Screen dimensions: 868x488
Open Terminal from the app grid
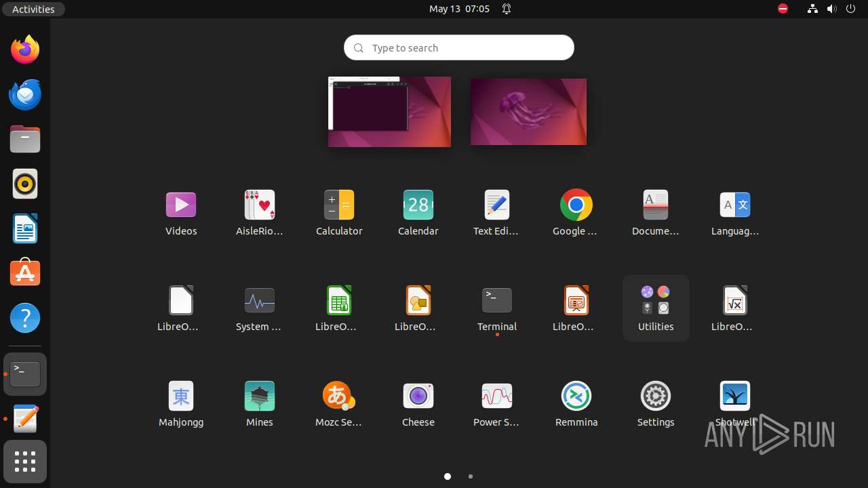tap(497, 308)
